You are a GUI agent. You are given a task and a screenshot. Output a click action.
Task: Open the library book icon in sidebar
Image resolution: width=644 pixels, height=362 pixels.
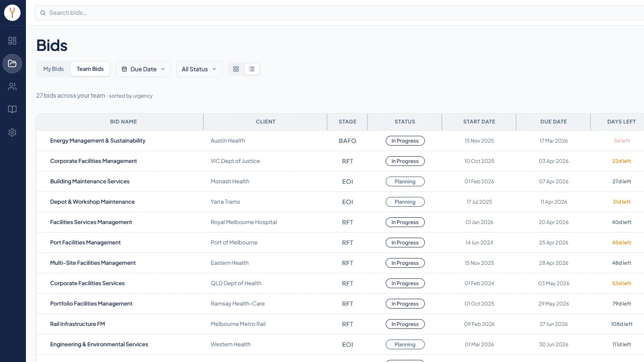pyautogui.click(x=12, y=109)
